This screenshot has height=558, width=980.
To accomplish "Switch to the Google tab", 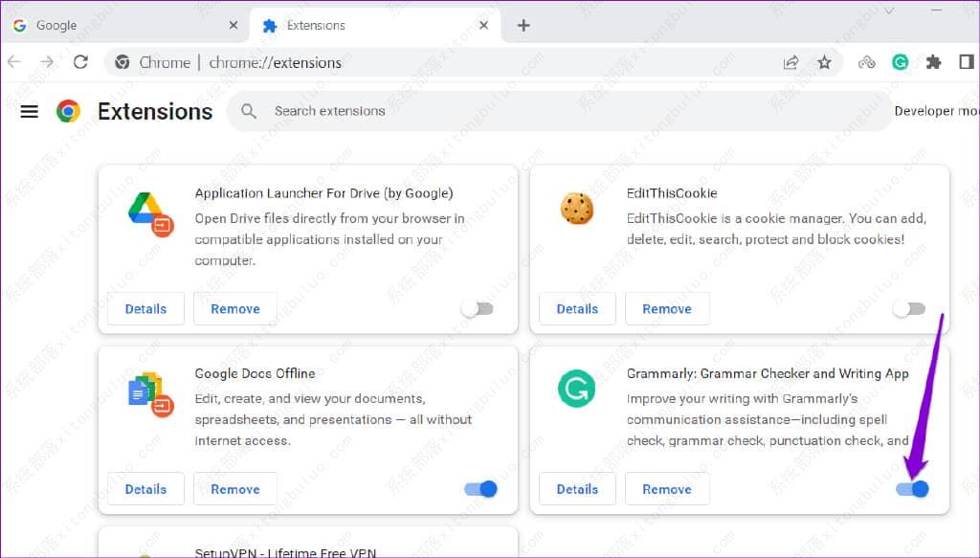I will pos(125,26).
